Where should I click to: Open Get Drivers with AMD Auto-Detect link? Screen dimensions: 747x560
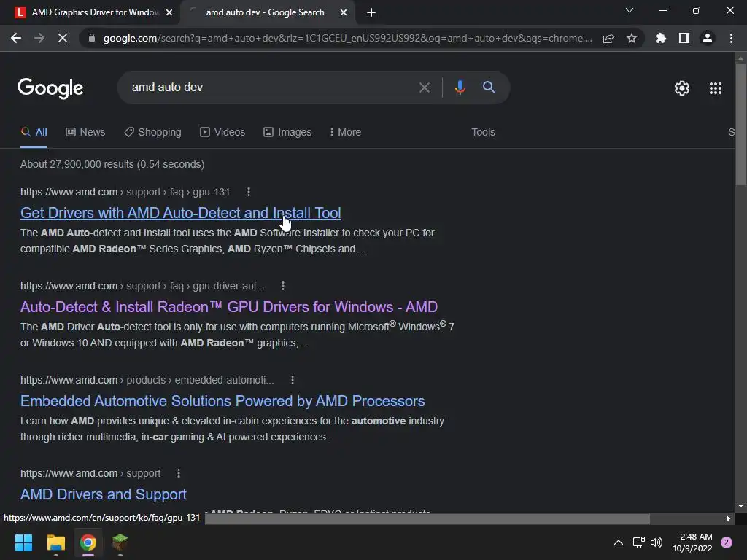coord(181,213)
